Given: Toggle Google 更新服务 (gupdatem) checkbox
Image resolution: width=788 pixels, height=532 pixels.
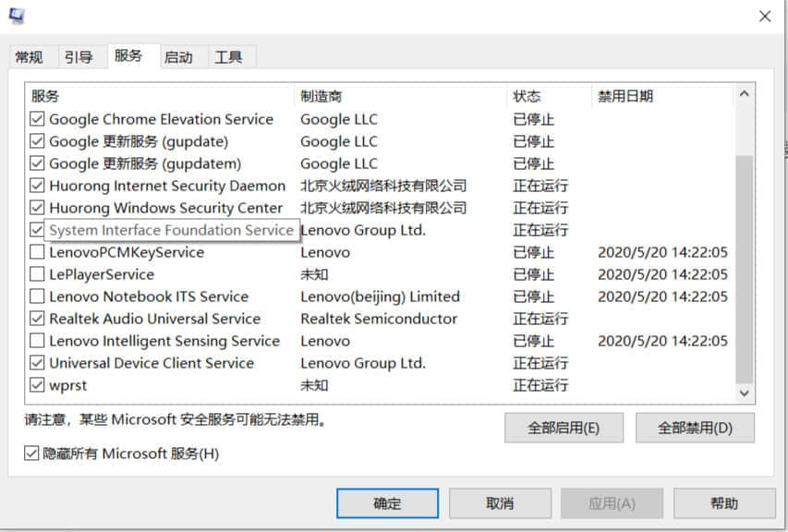Looking at the screenshot, I should pos(37,163).
